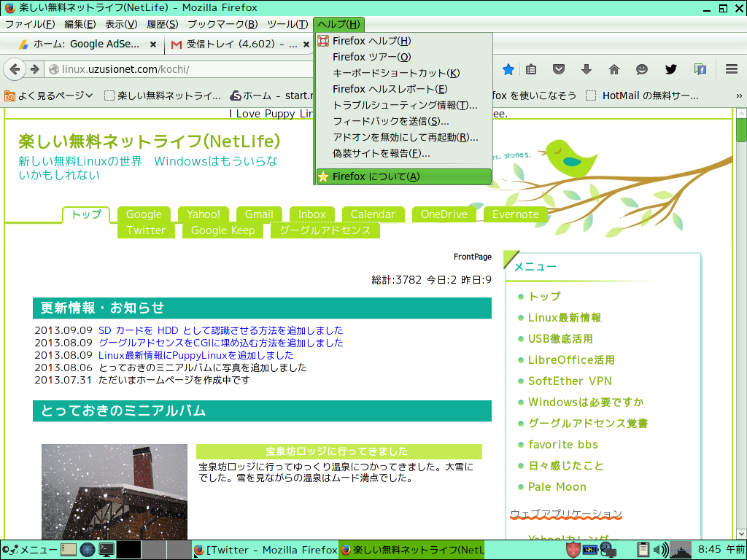Open the downloads arrow icon
747x560 pixels.
coord(586,69)
